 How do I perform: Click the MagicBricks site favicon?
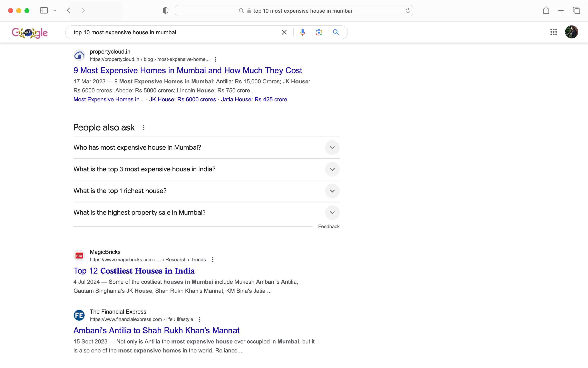click(x=79, y=256)
